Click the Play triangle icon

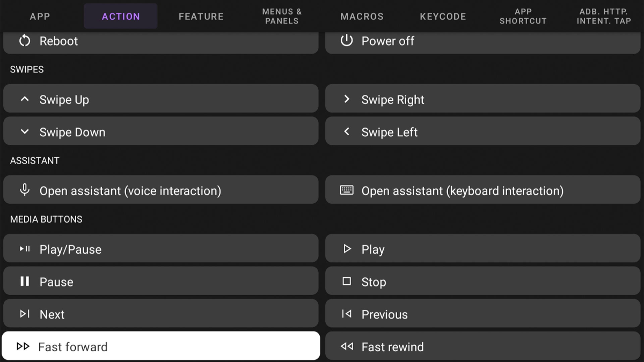click(347, 249)
